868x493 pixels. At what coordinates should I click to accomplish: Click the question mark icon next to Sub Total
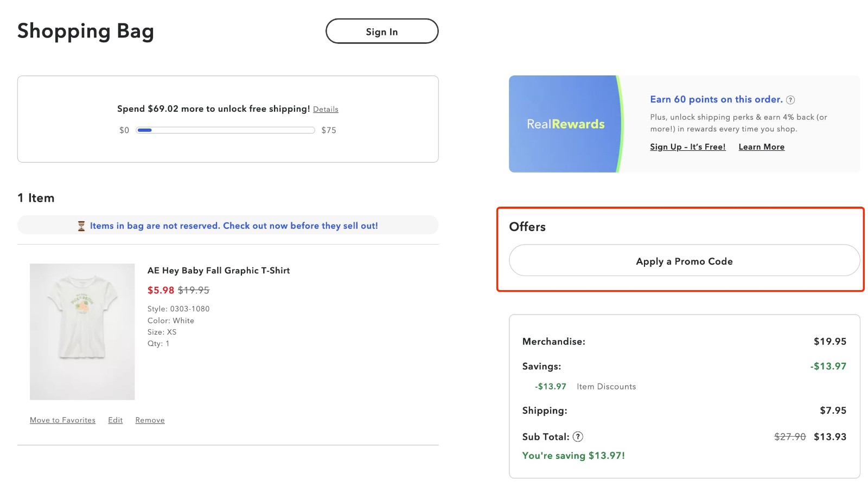click(x=578, y=437)
